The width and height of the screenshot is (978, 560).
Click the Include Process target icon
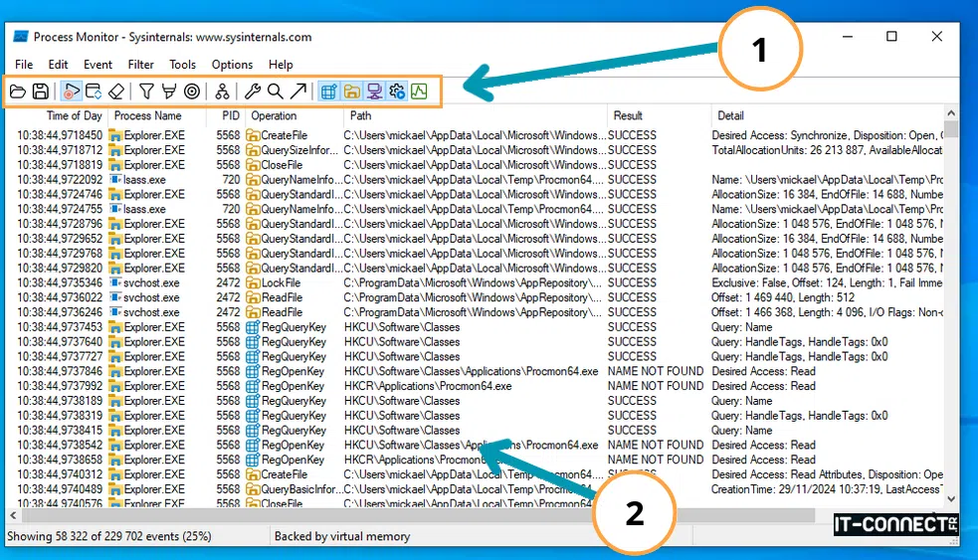tap(192, 92)
